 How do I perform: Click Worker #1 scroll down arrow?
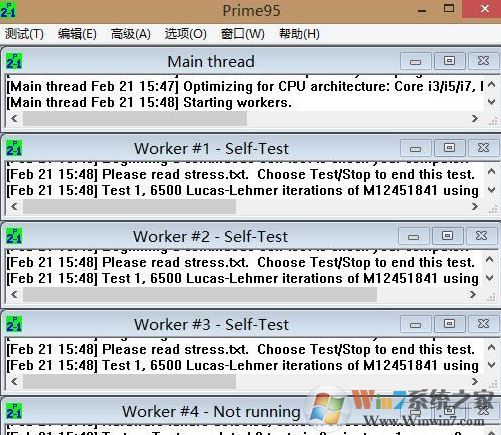pyautogui.click(x=491, y=190)
